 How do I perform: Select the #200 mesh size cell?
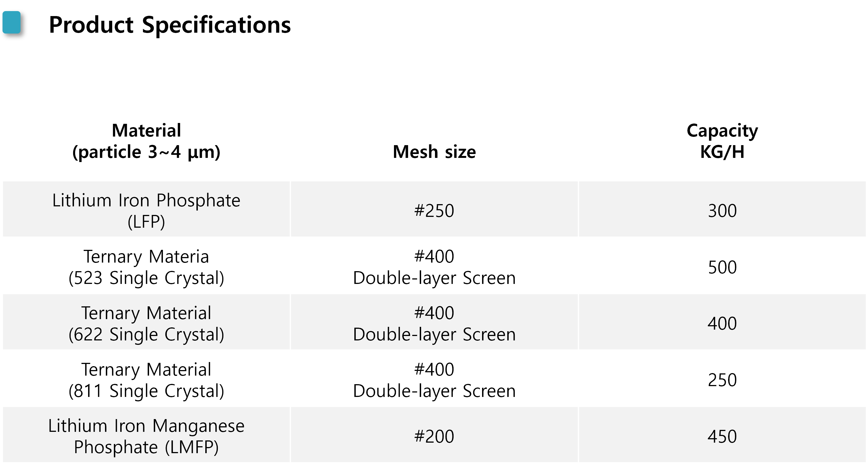(434, 436)
